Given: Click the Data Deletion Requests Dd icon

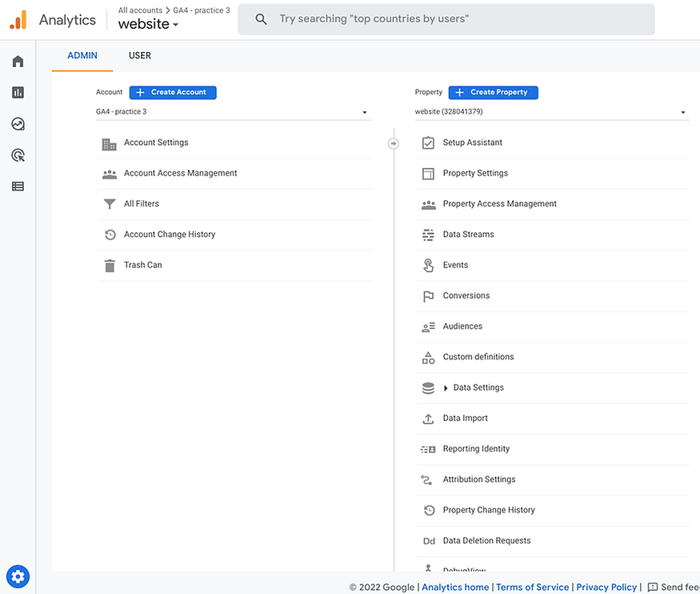Looking at the screenshot, I should pyautogui.click(x=429, y=541).
